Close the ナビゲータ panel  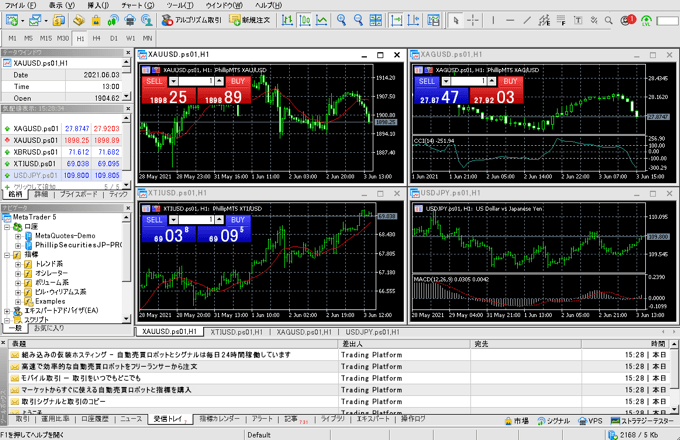pos(128,208)
